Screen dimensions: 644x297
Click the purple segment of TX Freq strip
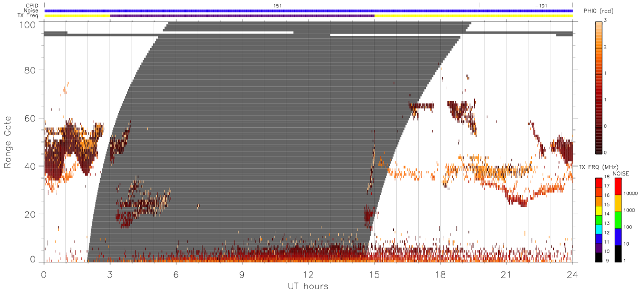pyautogui.click(x=242, y=16)
